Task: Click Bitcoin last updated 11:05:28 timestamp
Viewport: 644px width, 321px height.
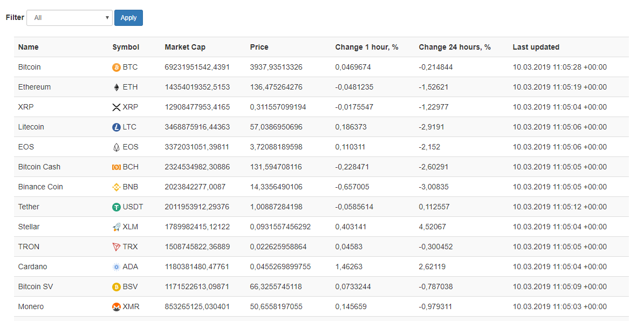Action: (560, 67)
